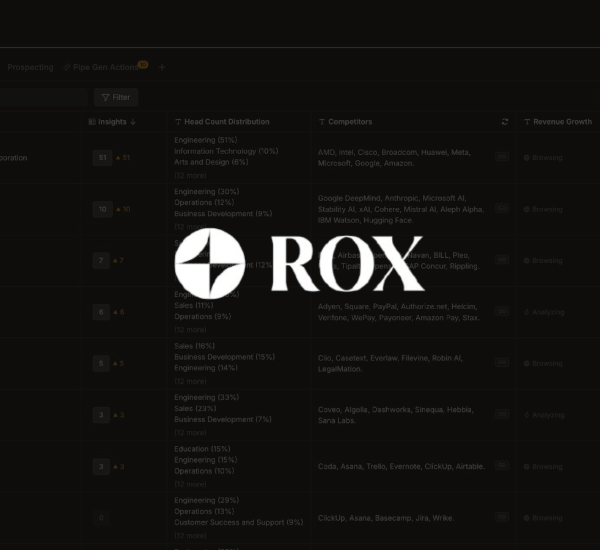Open the 5 insights badge
Screen dimensions: 600x550
click(101, 364)
